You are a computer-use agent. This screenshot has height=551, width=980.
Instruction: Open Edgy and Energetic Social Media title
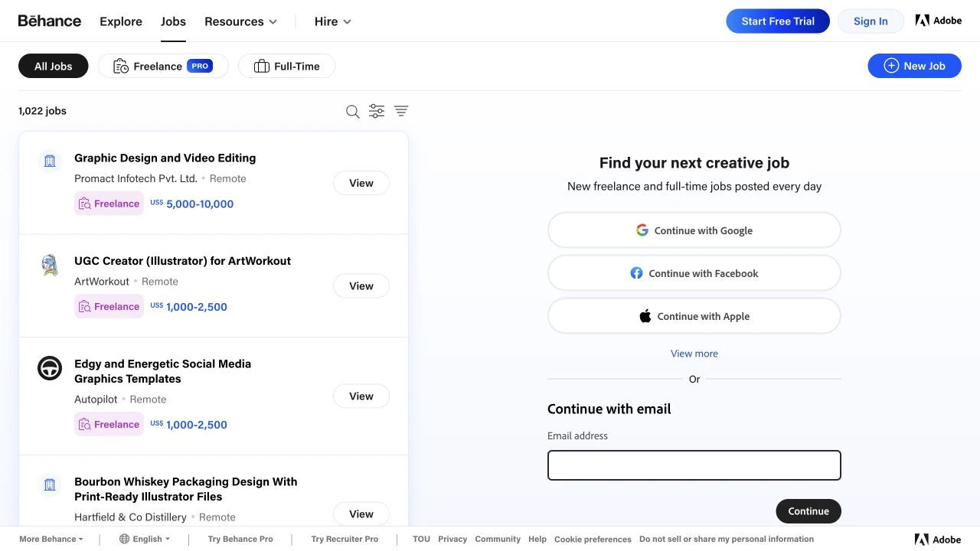tap(162, 371)
